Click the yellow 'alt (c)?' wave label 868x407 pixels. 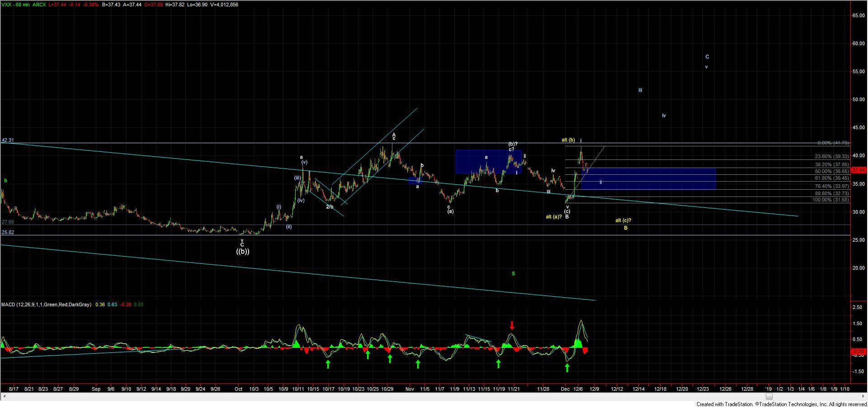tap(623, 220)
